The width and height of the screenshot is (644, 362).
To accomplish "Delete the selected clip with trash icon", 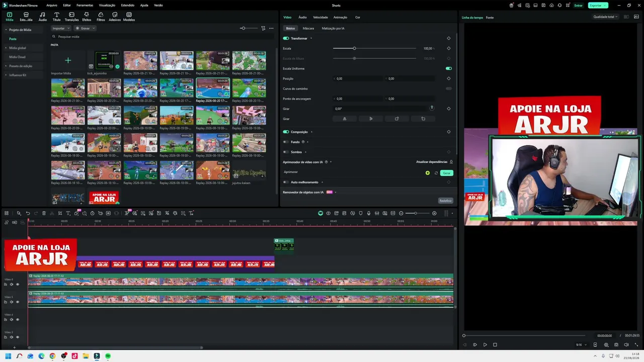I will pos(44,213).
